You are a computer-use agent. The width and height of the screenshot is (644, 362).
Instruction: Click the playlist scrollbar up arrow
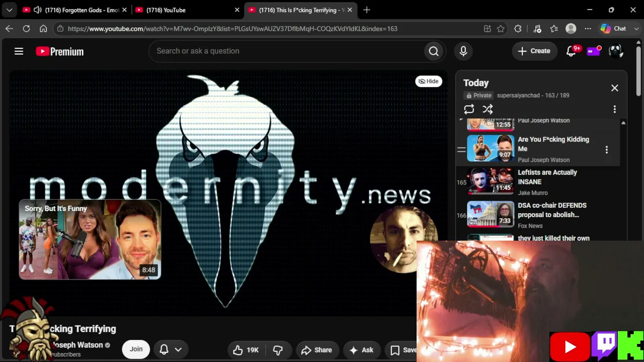coord(623,123)
